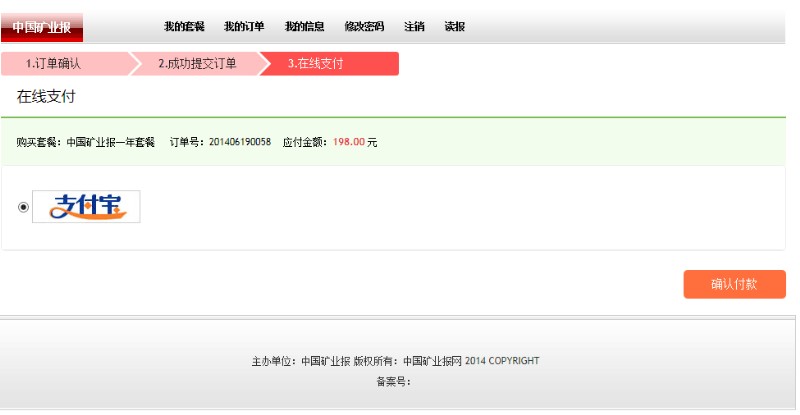Click 中国矿业报网 in the footer copyright
800x415 pixels.
click(432, 361)
